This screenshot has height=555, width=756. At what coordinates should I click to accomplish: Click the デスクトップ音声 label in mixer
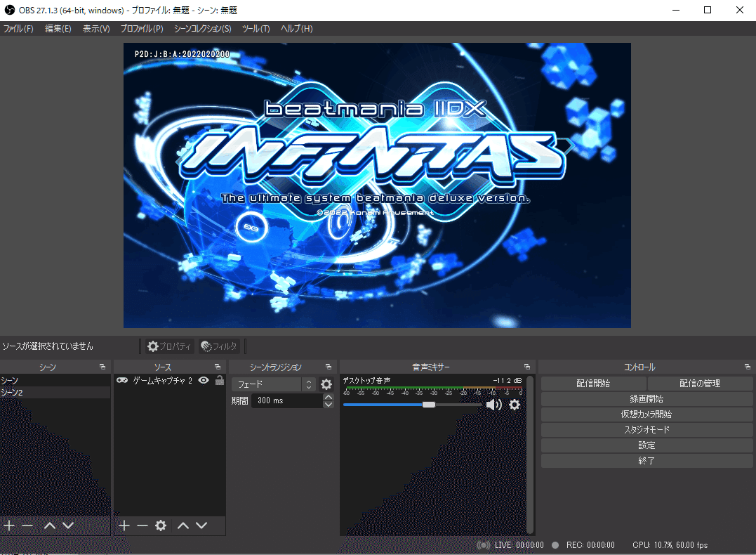pyautogui.click(x=366, y=380)
